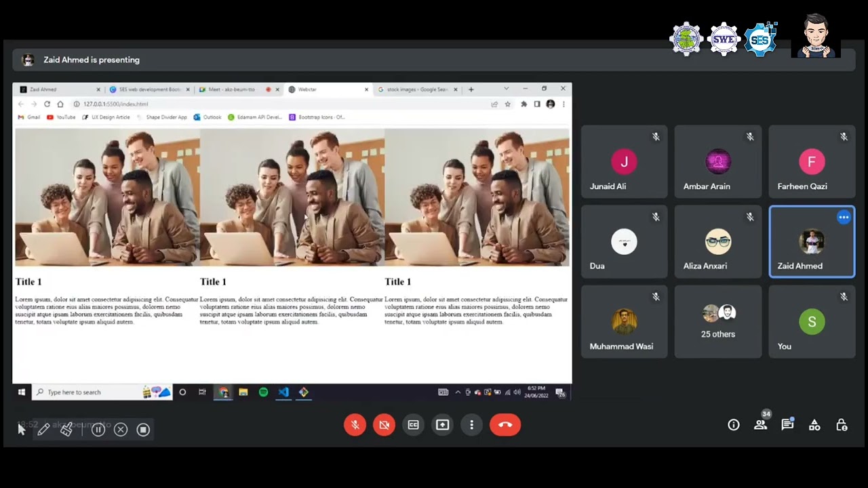Open Visual Studio Code from taskbar
The image size is (868, 488).
point(283,392)
